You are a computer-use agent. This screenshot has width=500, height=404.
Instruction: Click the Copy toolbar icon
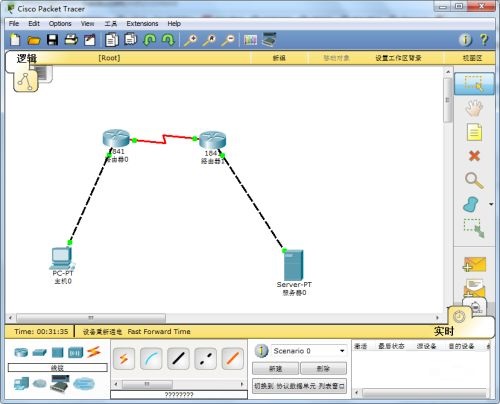pos(112,40)
